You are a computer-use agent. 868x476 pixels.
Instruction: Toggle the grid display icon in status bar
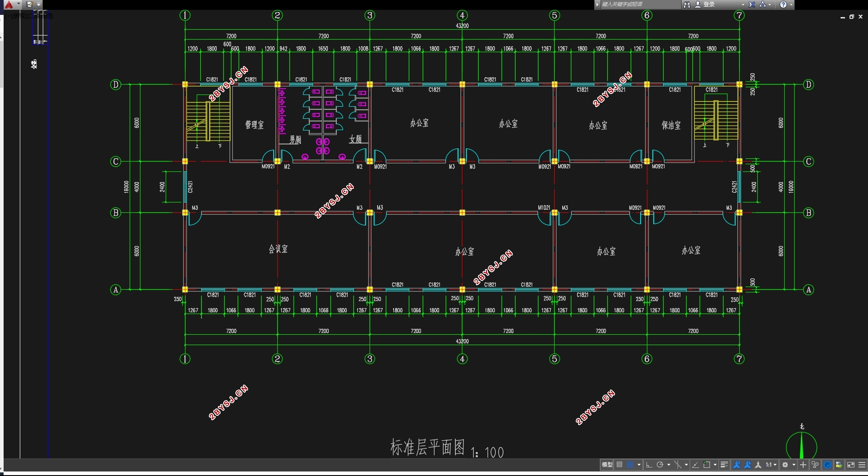tap(619, 465)
